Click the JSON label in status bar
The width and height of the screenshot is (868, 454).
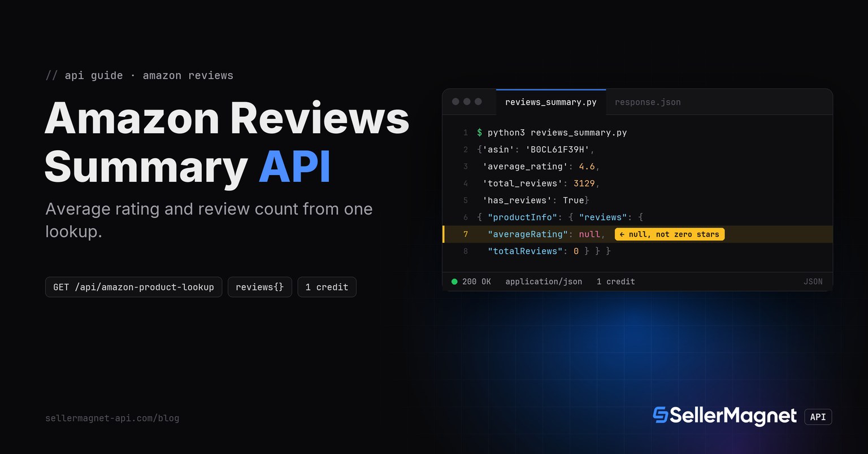click(x=813, y=281)
